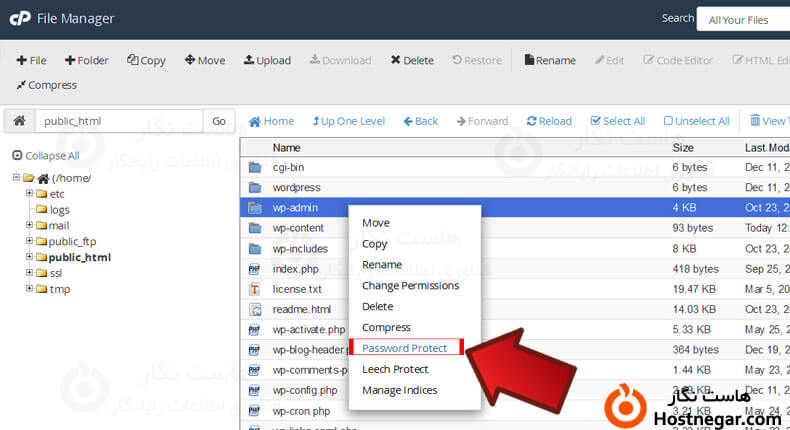Click the home icon beside path field

pyautogui.click(x=19, y=122)
